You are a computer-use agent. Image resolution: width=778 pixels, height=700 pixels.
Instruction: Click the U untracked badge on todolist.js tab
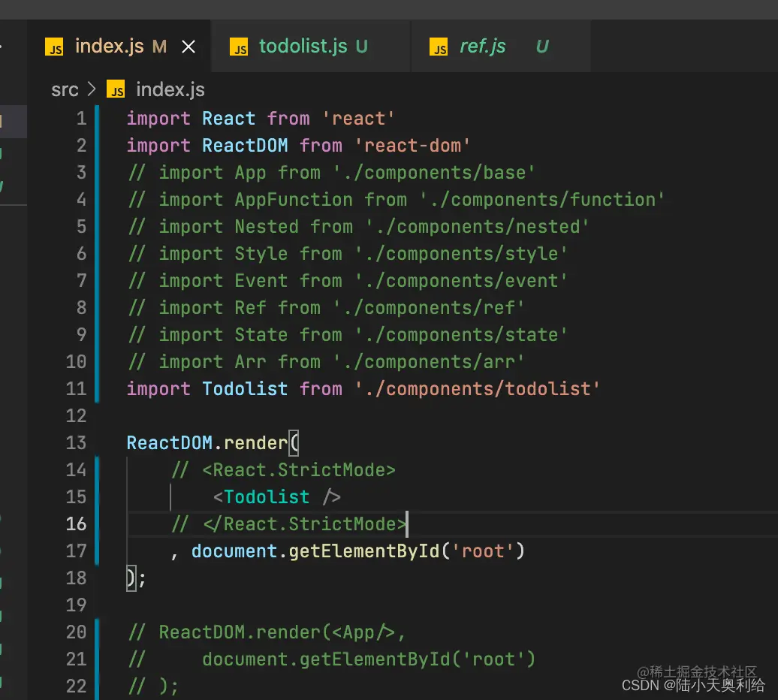[362, 47]
